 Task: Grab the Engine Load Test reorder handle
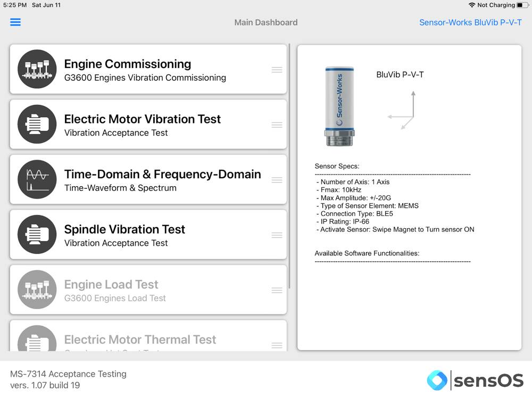click(277, 290)
